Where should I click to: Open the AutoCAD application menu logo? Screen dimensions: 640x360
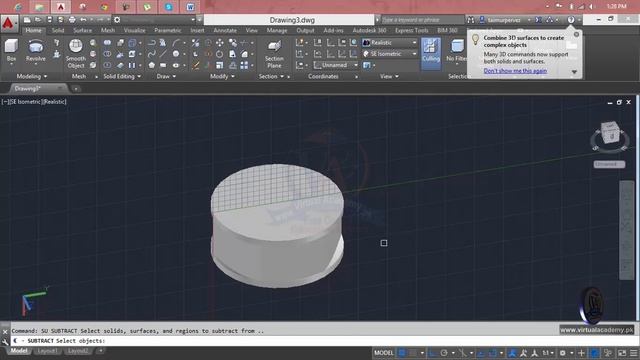tap(9, 23)
